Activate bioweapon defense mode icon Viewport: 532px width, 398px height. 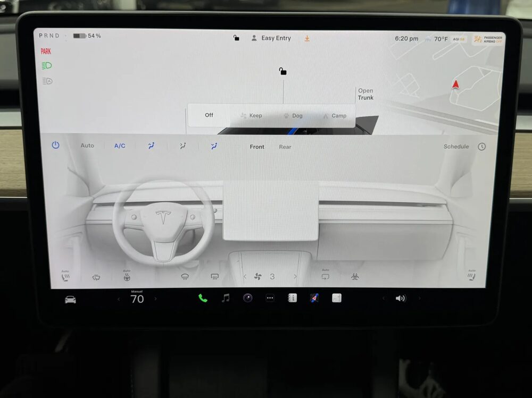pos(355,276)
